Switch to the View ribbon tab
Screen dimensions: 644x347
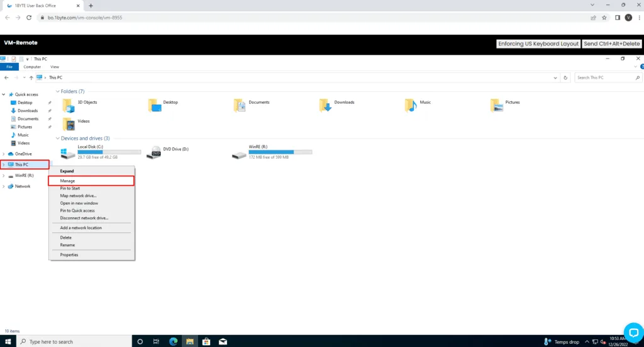coord(55,67)
